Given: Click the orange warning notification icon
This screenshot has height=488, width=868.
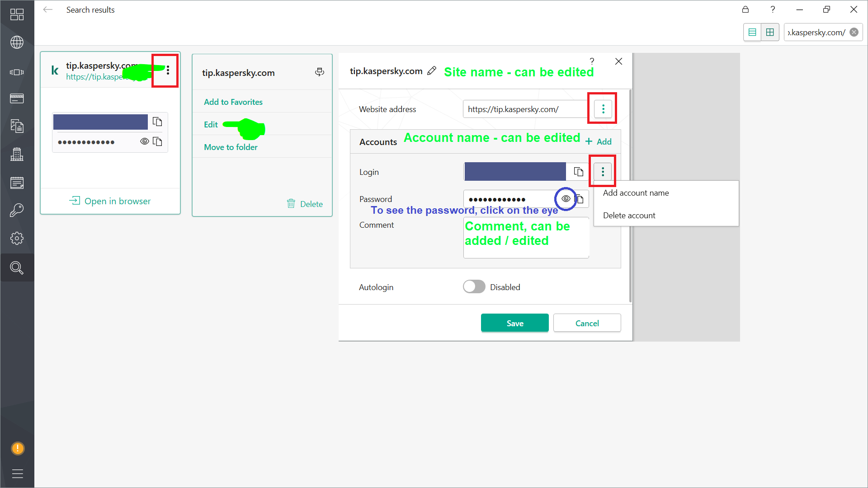Looking at the screenshot, I should pyautogui.click(x=17, y=448).
